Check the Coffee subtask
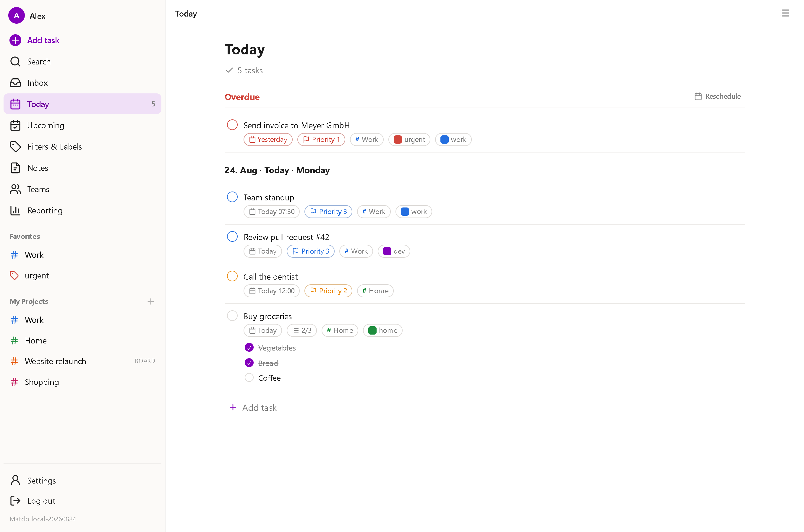The height and width of the screenshot is (532, 804). pyautogui.click(x=249, y=378)
